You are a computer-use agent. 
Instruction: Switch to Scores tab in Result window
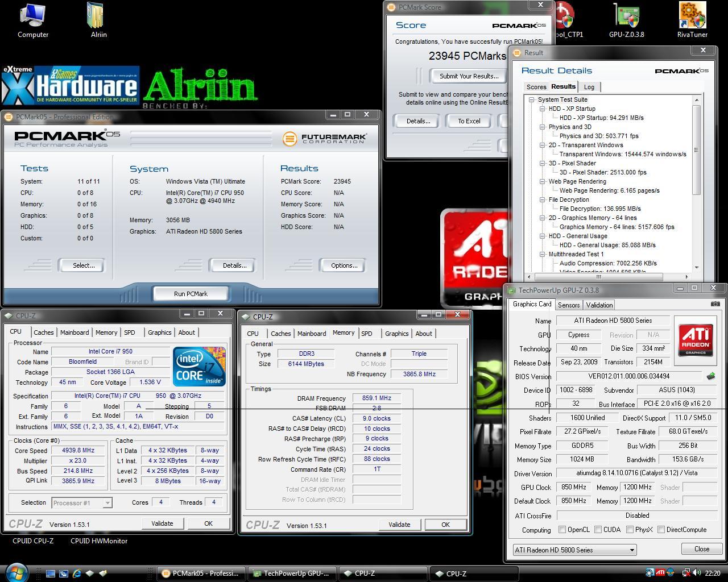pos(536,87)
